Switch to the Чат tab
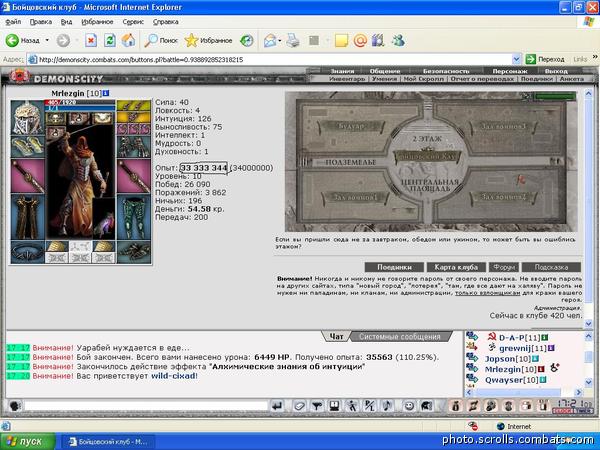600x450 pixels. click(x=336, y=336)
